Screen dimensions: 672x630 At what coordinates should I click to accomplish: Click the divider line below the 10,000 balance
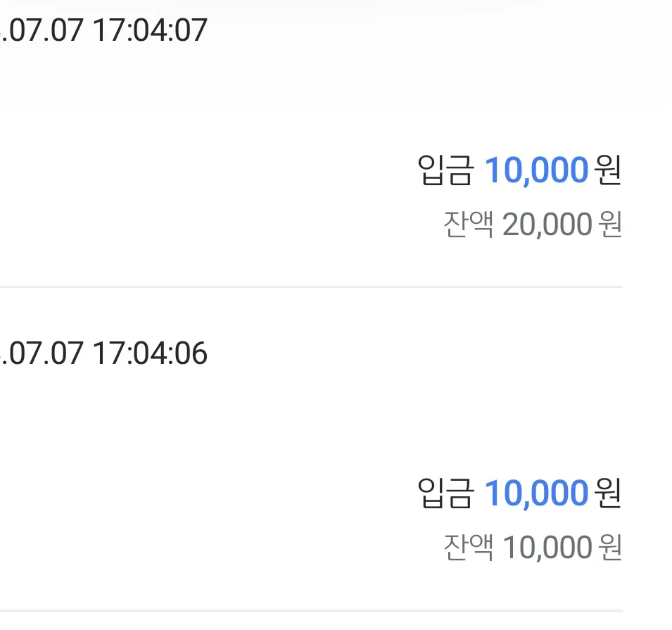coord(311,610)
